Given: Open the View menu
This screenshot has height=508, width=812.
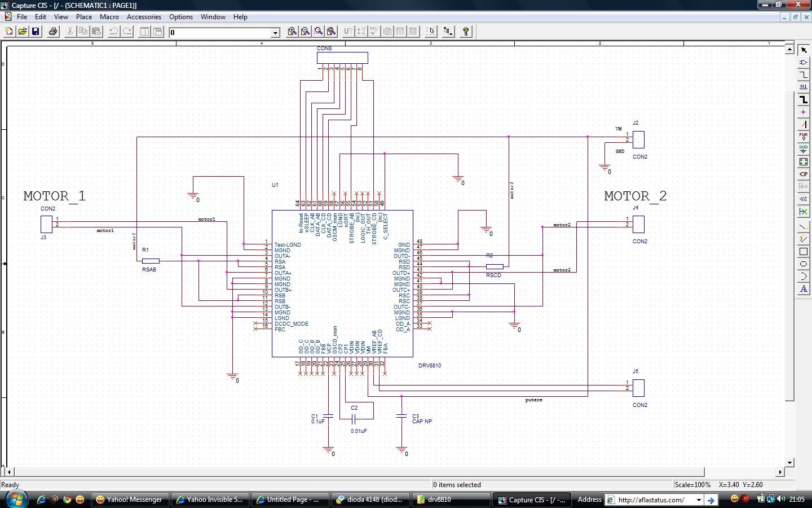Looking at the screenshot, I should coord(61,17).
